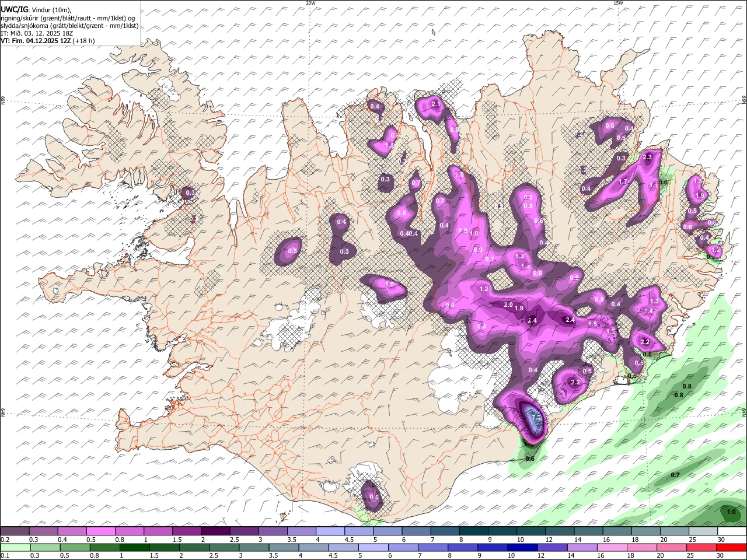Click the 2.0 value in central purple area

(508, 305)
